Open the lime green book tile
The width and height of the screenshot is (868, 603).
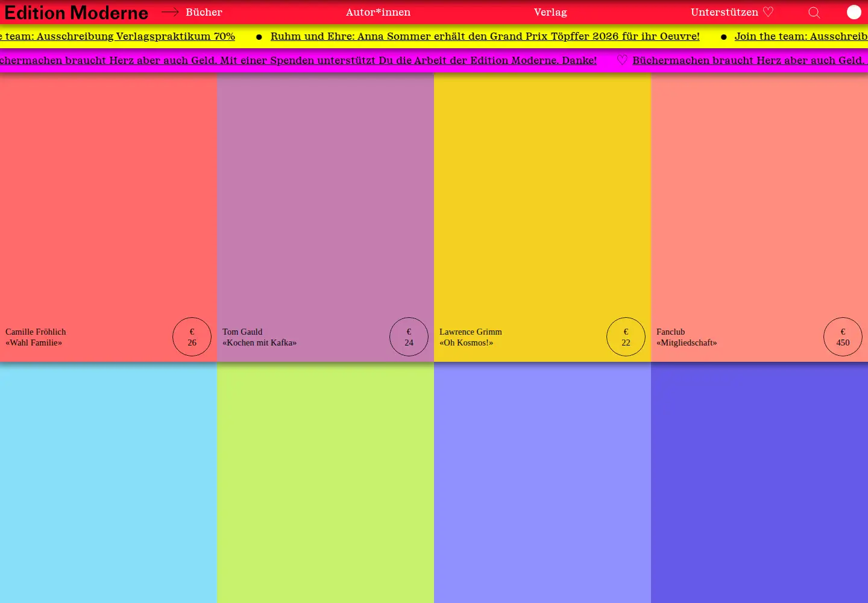(x=325, y=482)
